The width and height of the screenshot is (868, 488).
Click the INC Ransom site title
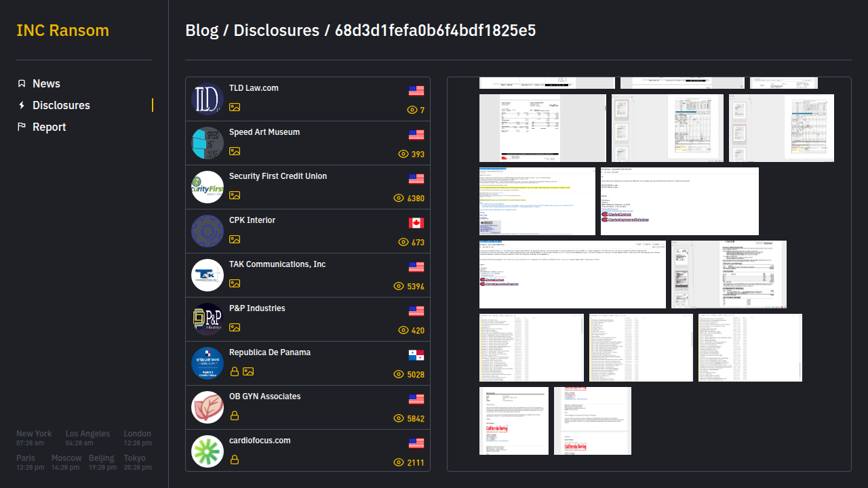coord(62,30)
